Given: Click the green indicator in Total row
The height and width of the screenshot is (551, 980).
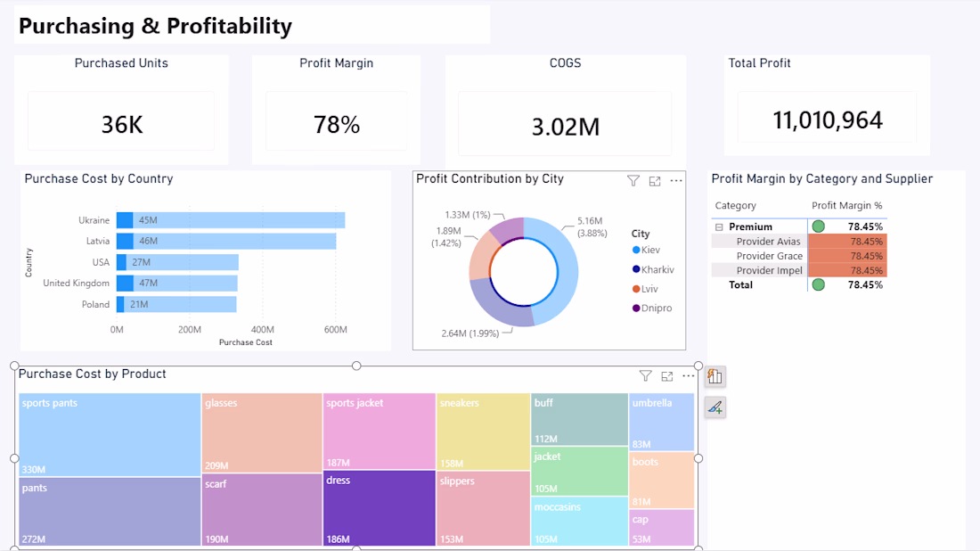Looking at the screenshot, I should click(818, 284).
